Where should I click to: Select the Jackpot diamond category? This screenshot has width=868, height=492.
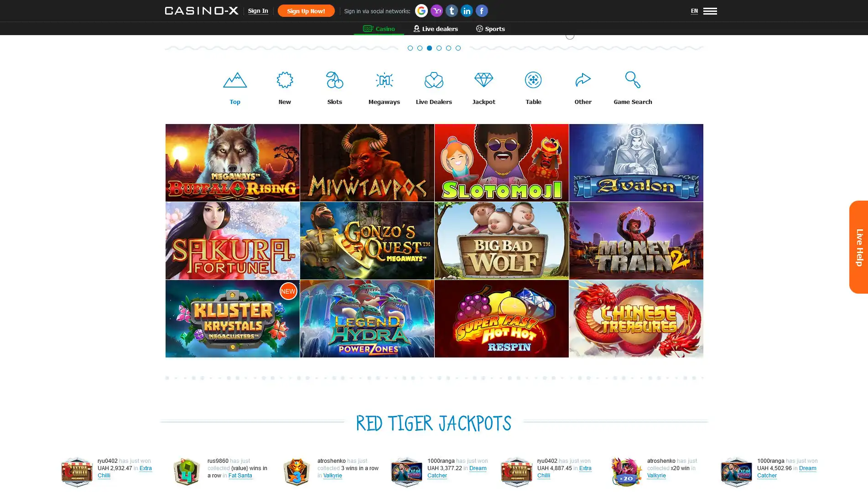[483, 88]
